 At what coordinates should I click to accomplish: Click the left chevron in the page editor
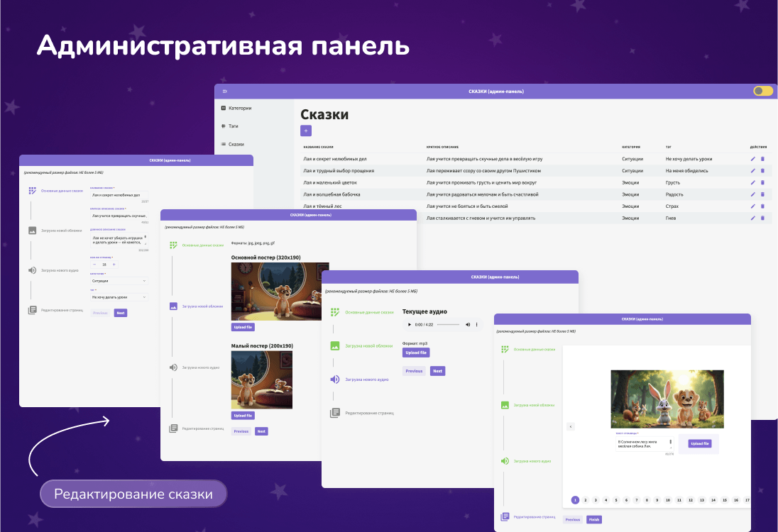click(571, 426)
